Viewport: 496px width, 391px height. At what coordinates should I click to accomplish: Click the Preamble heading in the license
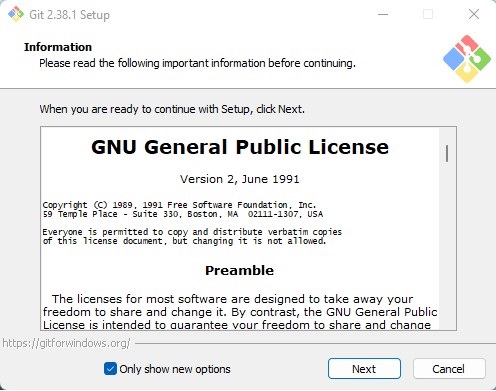coord(239,270)
